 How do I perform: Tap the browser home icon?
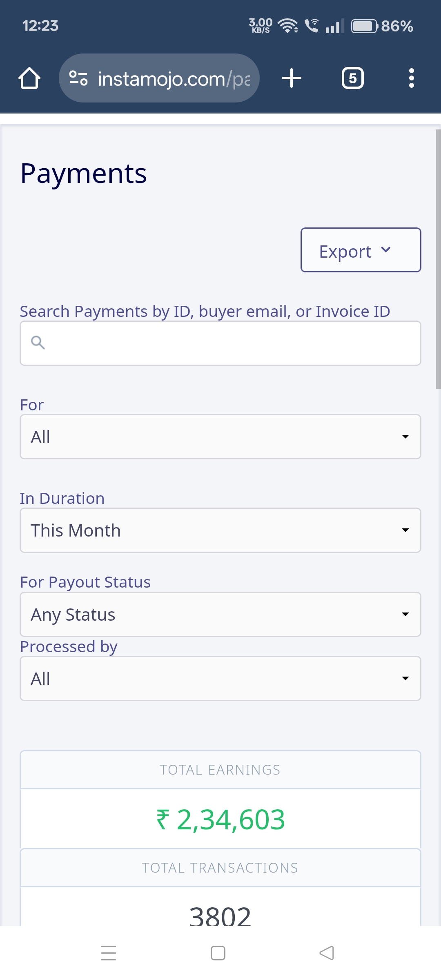click(x=29, y=78)
